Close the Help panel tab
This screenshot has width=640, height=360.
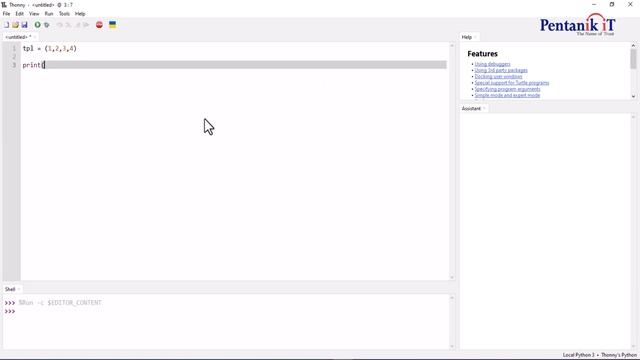(476, 37)
